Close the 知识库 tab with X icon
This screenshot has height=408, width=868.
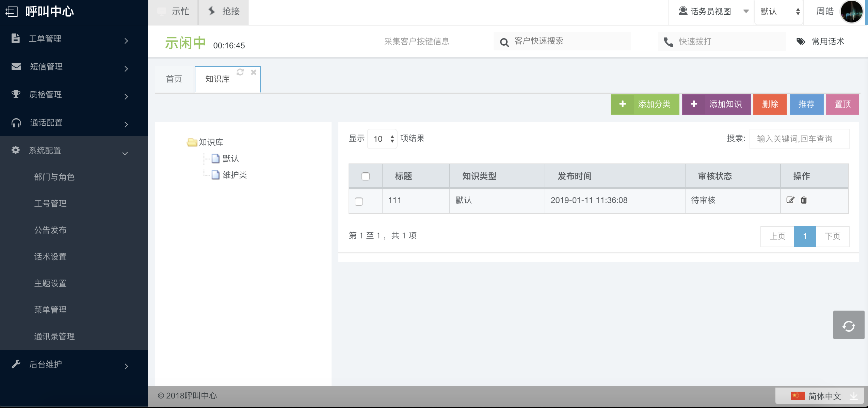pos(254,72)
